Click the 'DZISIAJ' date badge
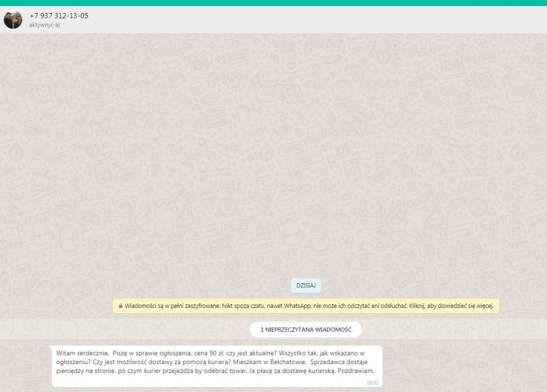Viewport: 547px width, 392px height. pyautogui.click(x=306, y=285)
